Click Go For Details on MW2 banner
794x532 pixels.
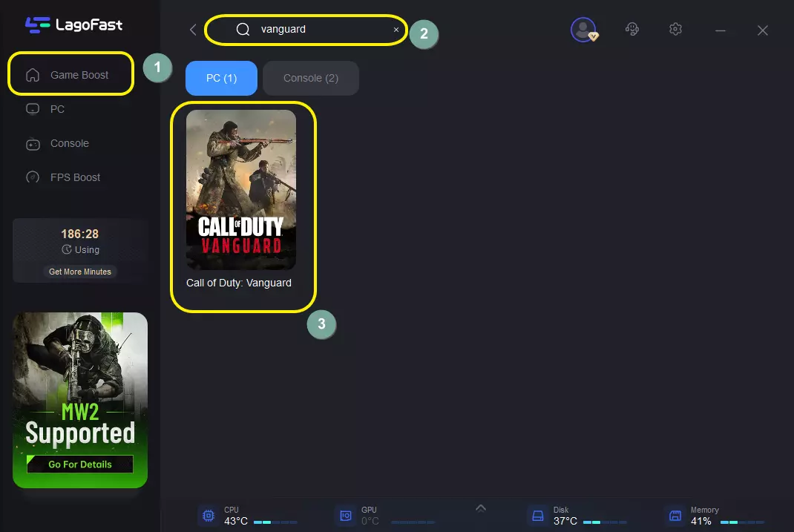[80, 464]
